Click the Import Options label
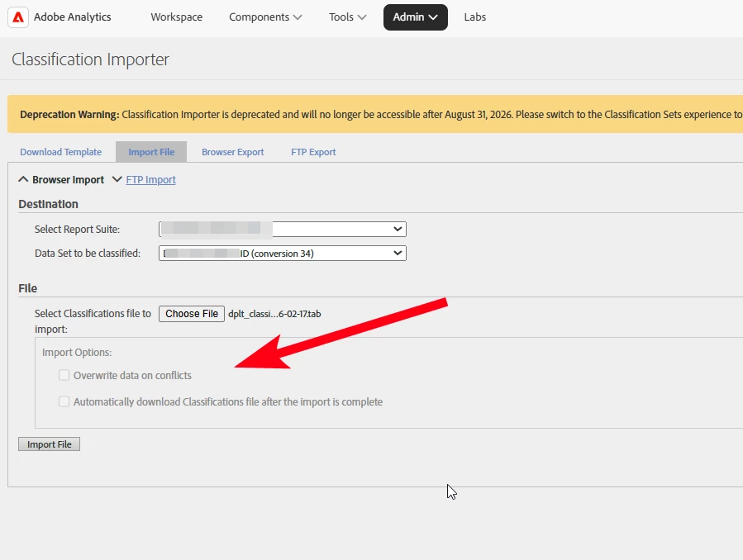The width and height of the screenshot is (743, 560). pos(77,352)
